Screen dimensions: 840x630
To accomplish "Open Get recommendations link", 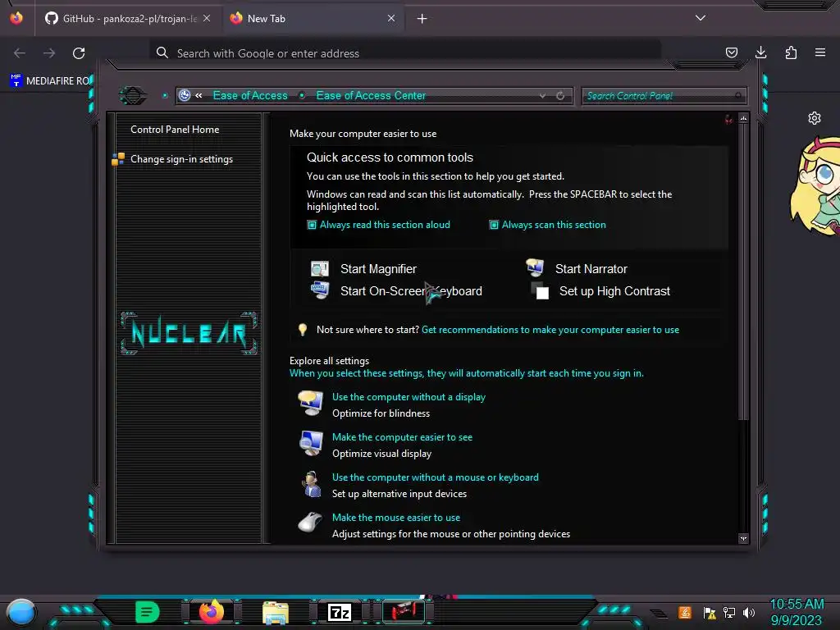I will (550, 330).
